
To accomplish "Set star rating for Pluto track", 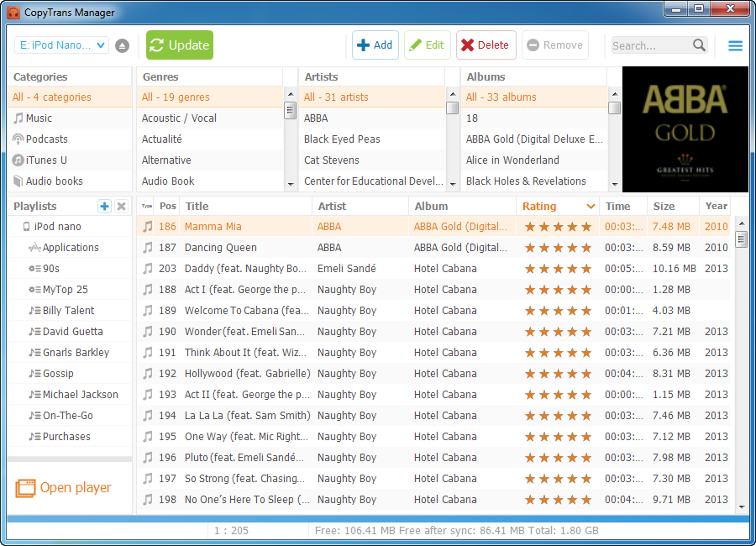I will click(x=558, y=458).
